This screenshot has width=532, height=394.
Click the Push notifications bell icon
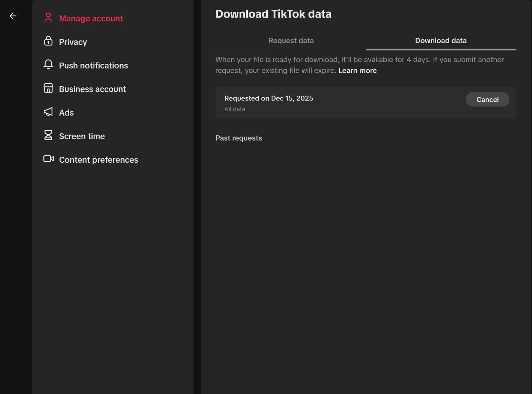click(48, 65)
